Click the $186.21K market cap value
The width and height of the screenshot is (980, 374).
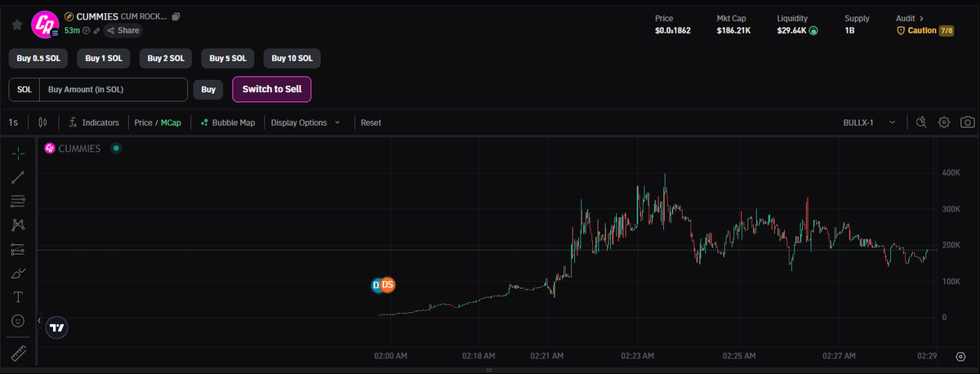pyautogui.click(x=735, y=30)
